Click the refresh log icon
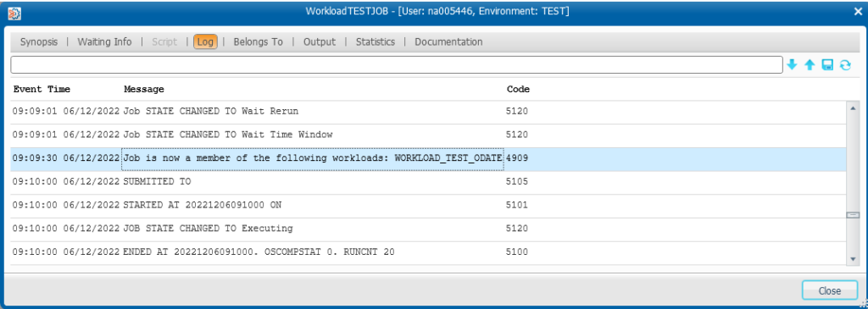Image resolution: width=868 pixels, height=309 pixels. point(845,64)
